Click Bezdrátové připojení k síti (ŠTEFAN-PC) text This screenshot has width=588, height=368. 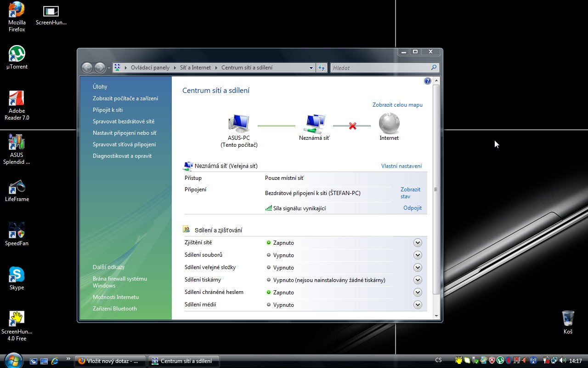tap(313, 193)
